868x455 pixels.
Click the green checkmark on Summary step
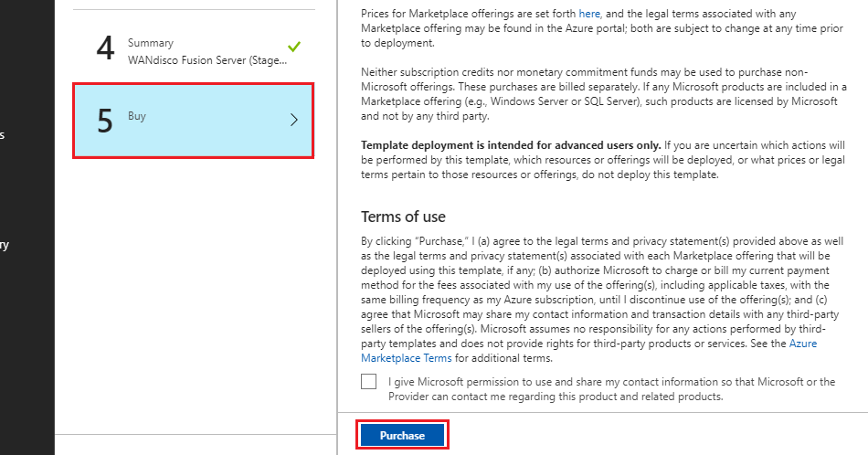tap(294, 47)
